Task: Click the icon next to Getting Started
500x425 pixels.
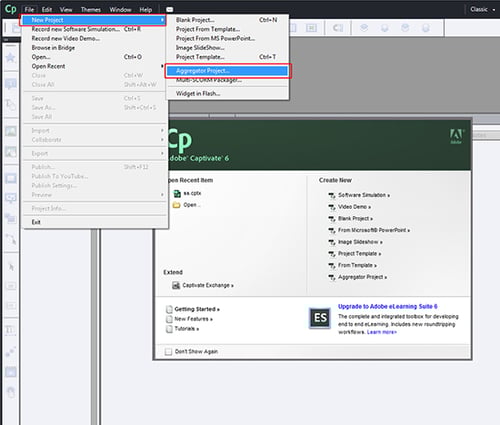Action: 169,309
